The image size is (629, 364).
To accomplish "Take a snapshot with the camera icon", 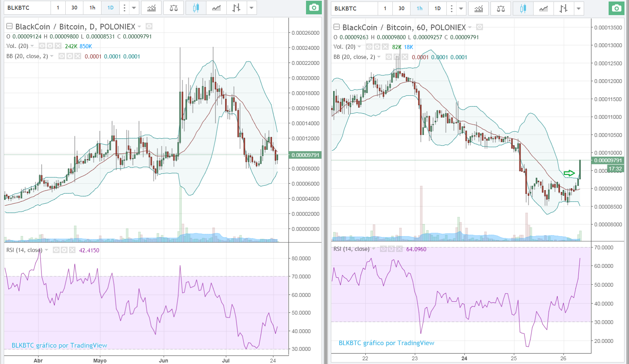I will pyautogui.click(x=314, y=8).
